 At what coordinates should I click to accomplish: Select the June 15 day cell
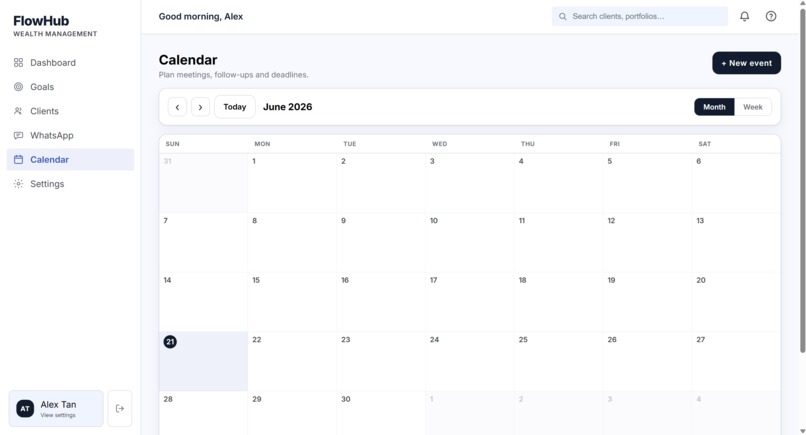(x=292, y=302)
